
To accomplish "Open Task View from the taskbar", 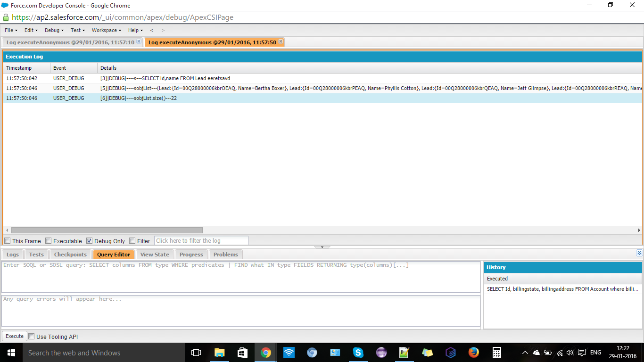I will coord(196,353).
